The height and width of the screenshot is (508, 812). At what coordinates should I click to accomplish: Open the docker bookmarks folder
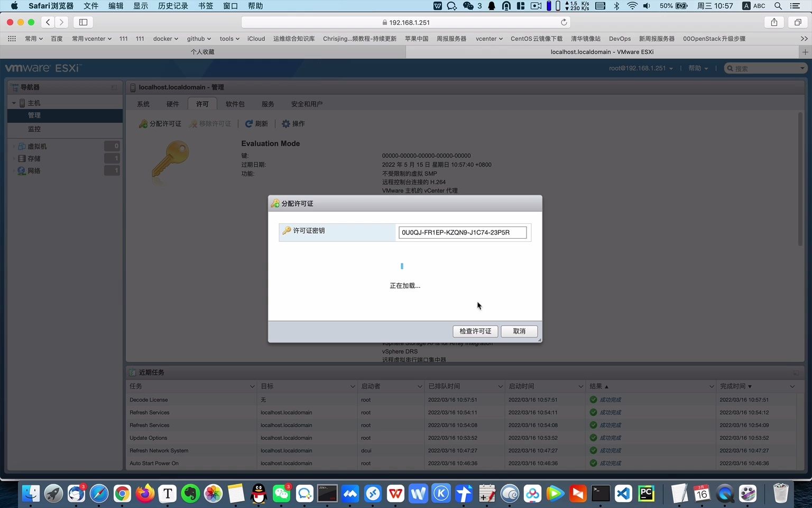pos(165,39)
